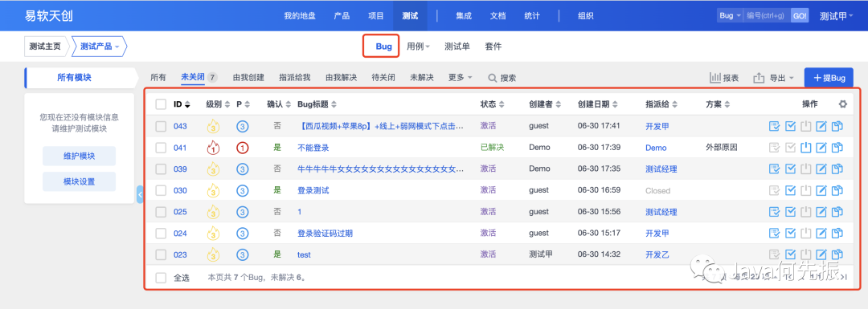Open the 产品 top navigation item

coord(342,16)
